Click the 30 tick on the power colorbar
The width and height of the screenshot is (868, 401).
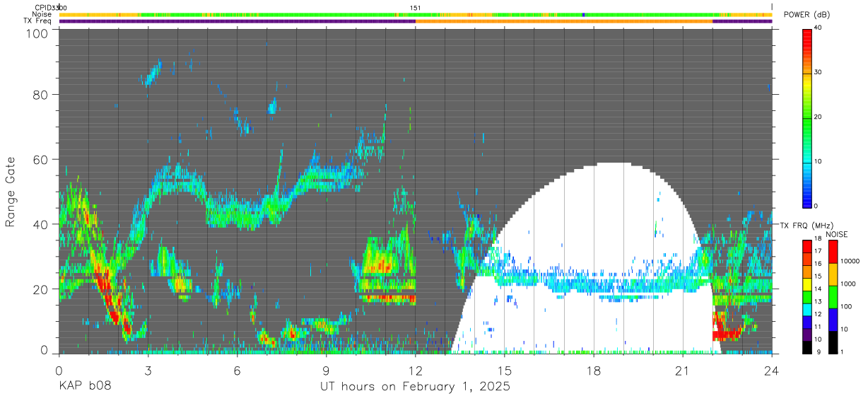(x=817, y=73)
